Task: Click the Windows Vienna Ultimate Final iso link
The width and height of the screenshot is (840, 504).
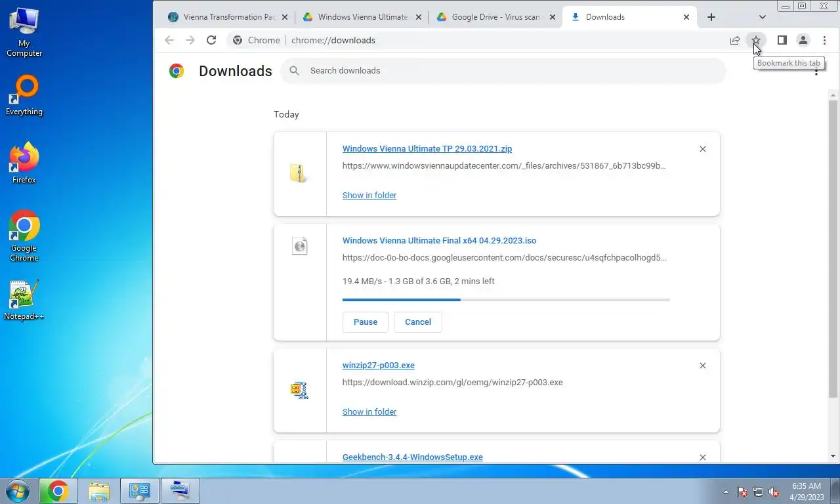Action: click(x=439, y=241)
